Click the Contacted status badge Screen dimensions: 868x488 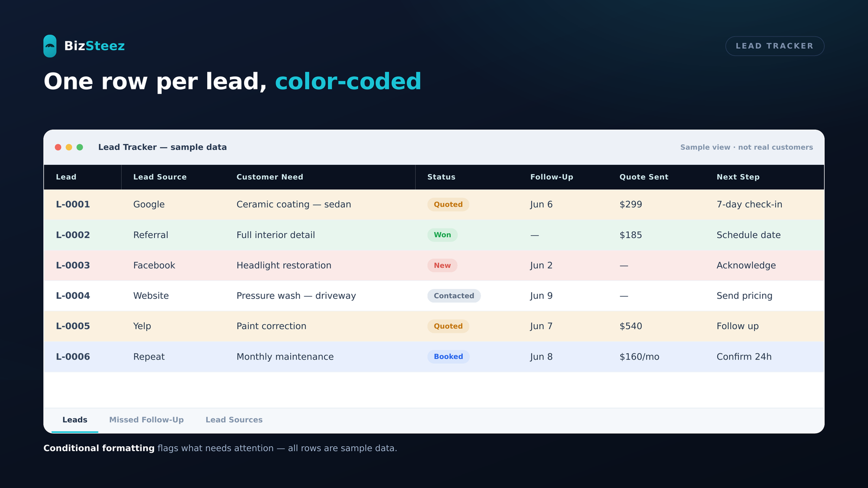coord(454,296)
